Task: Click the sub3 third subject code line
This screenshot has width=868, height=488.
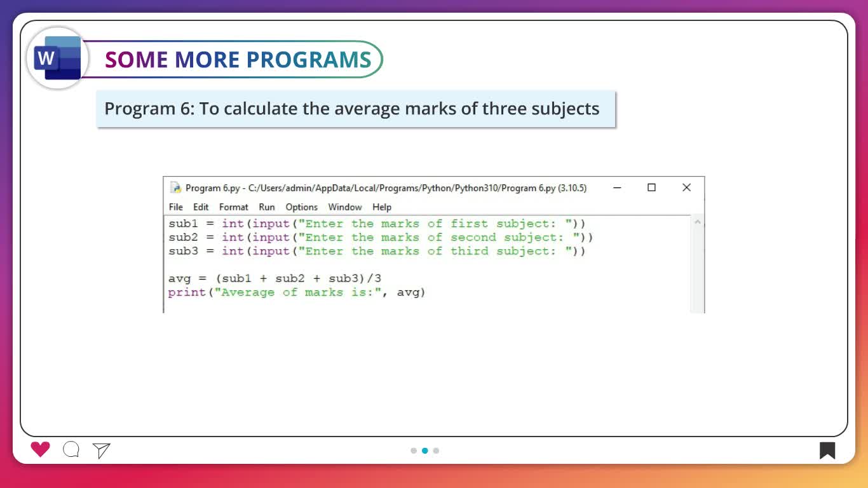Action: pyautogui.click(x=377, y=252)
